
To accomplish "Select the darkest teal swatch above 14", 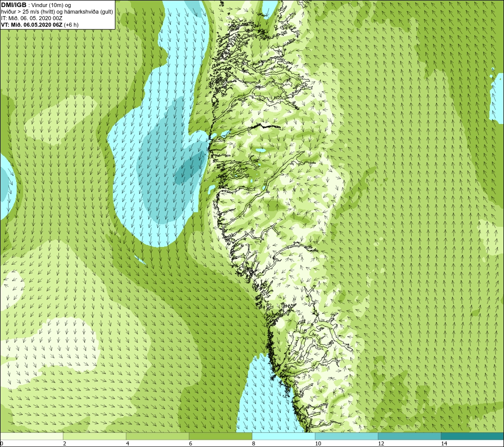I will point(473,436).
